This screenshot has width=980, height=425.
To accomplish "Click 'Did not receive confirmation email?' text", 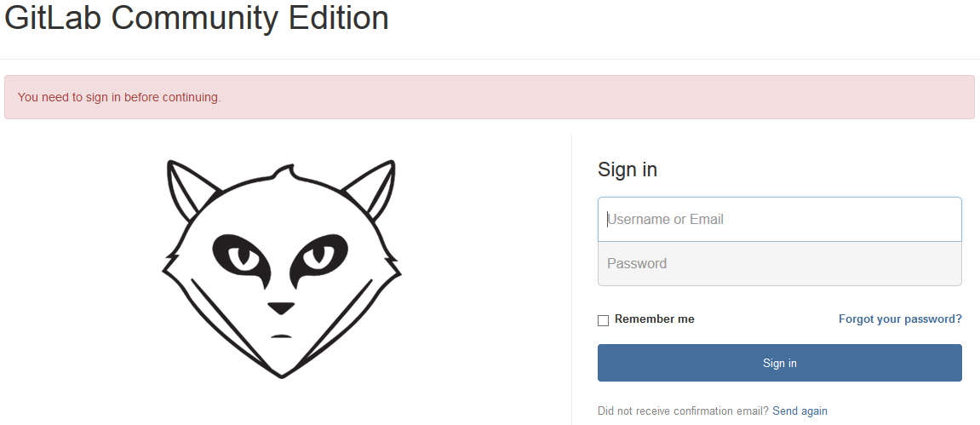I will (x=684, y=411).
